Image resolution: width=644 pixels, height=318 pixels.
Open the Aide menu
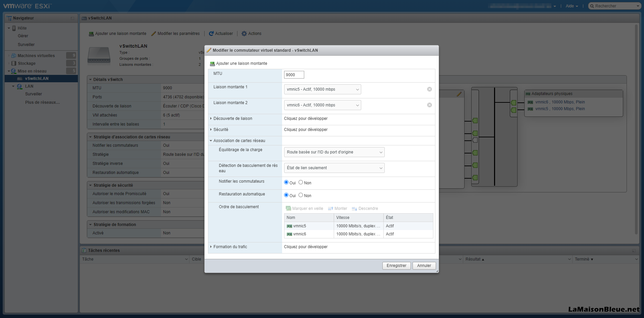[572, 6]
